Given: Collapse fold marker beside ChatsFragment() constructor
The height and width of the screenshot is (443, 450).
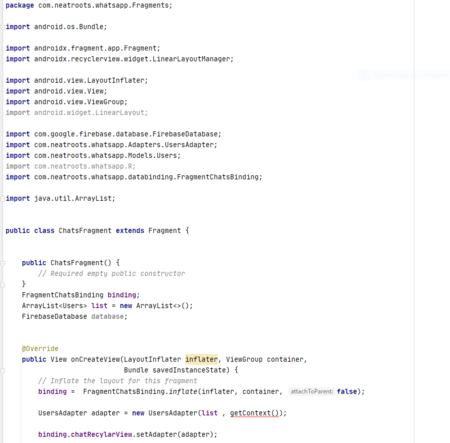Looking at the screenshot, I should pos(3,263).
